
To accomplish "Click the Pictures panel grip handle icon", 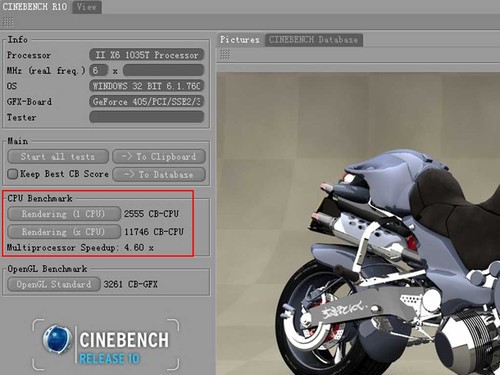I will tap(225, 55).
